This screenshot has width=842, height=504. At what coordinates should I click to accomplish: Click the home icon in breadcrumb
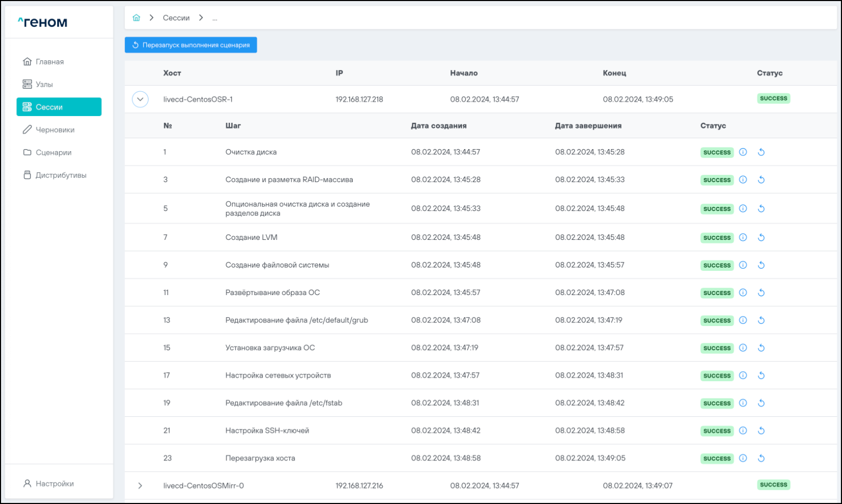[136, 18]
